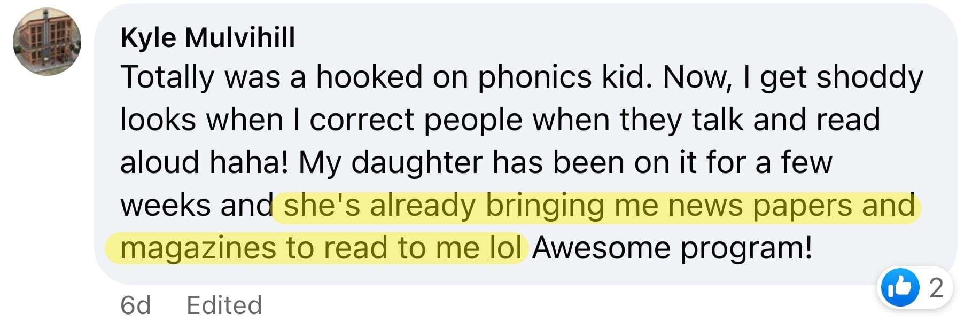980x330 pixels.
Task: Click highlighted text "magazines to read to me lol"
Action: (321, 248)
